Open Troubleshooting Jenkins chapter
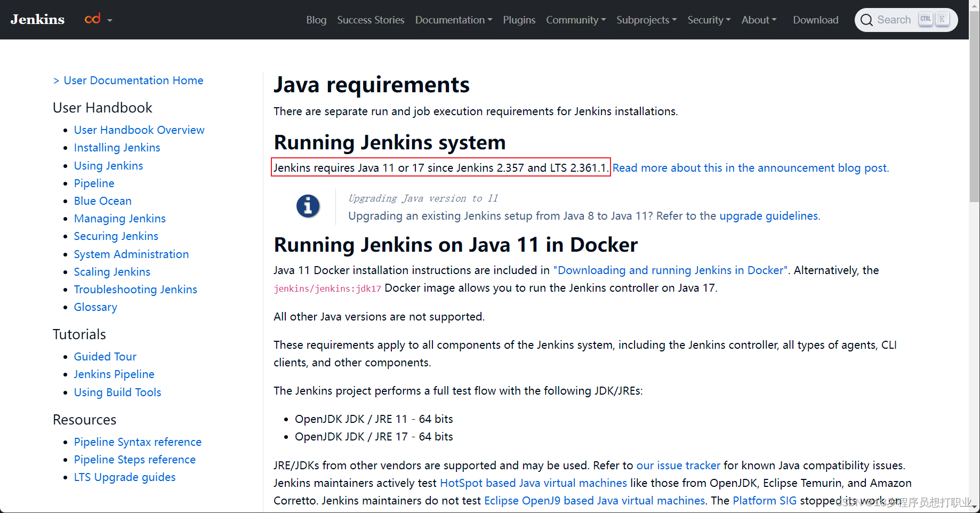980x513 pixels. pos(135,290)
